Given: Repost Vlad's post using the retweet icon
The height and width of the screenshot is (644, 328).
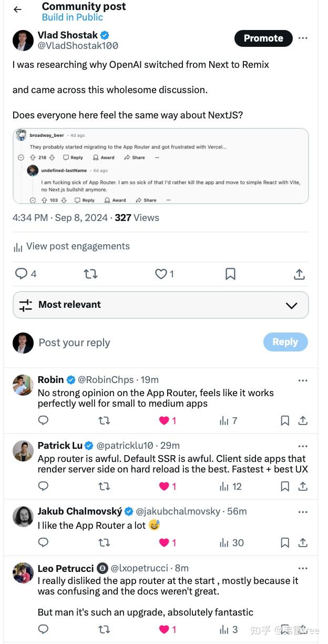Looking at the screenshot, I should click(x=90, y=274).
